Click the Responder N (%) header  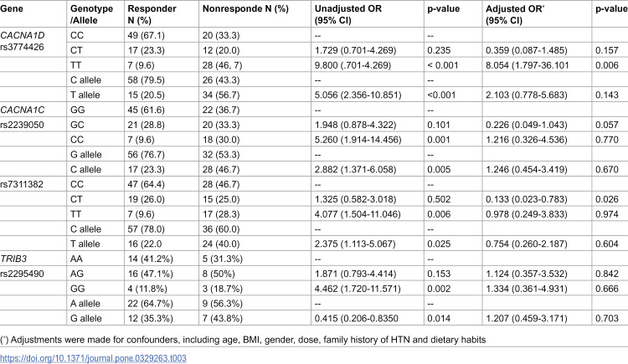(x=152, y=14)
